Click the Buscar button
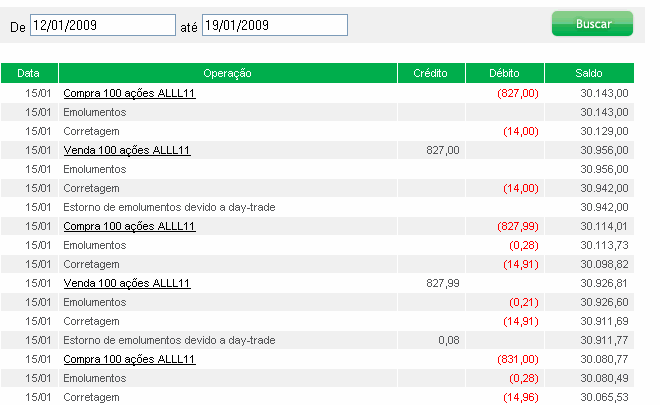Screen dimensions: 660x405 pyautogui.click(x=592, y=24)
